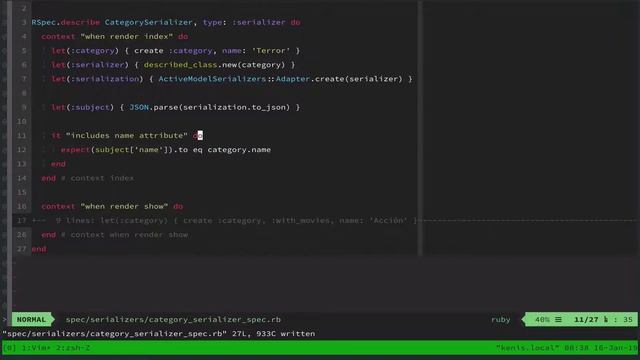This screenshot has height=360, width=640.
Task: Click described_class on line 6
Action: (x=180, y=64)
